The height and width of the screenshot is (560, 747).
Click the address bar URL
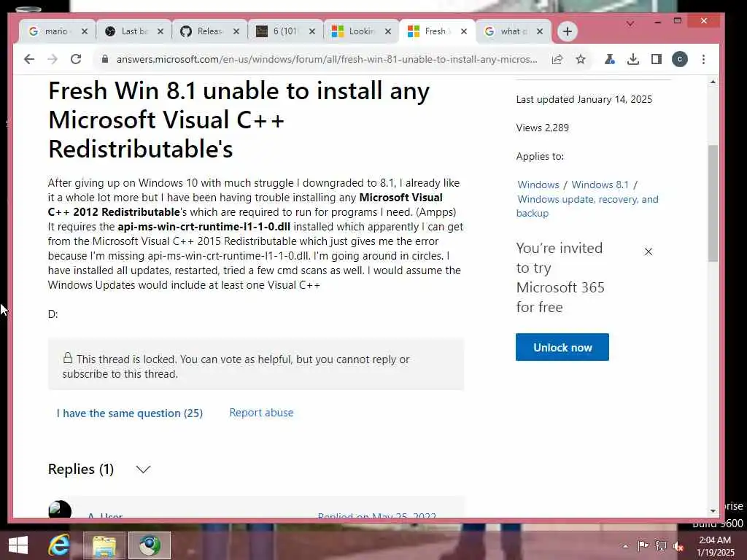[327, 59]
